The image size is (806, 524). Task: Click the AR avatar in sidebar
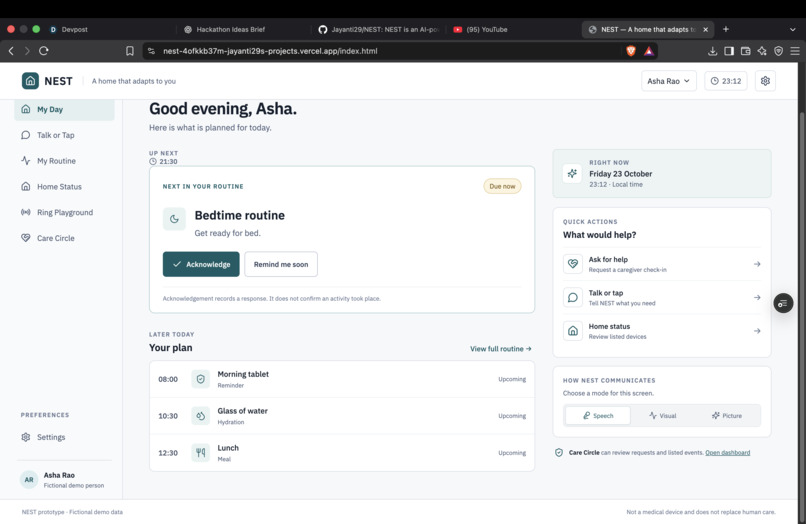(29, 479)
